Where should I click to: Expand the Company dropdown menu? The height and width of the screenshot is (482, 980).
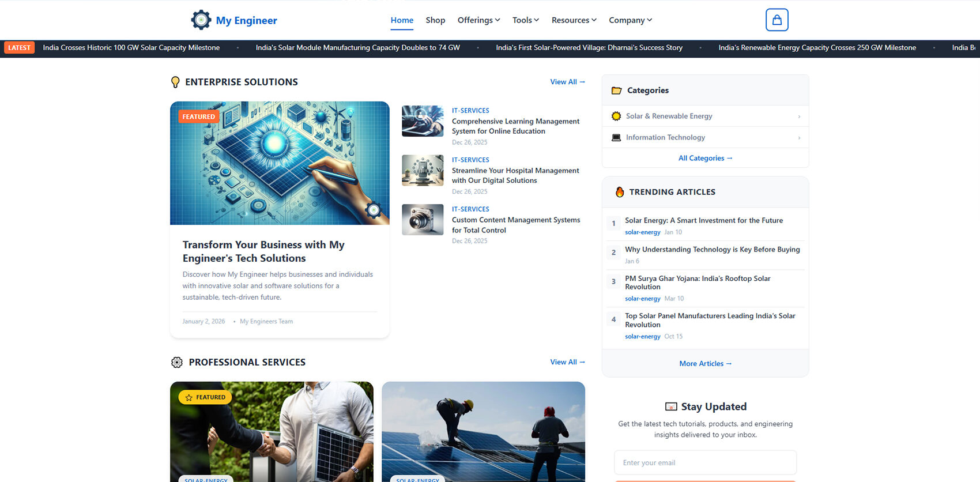pos(630,20)
